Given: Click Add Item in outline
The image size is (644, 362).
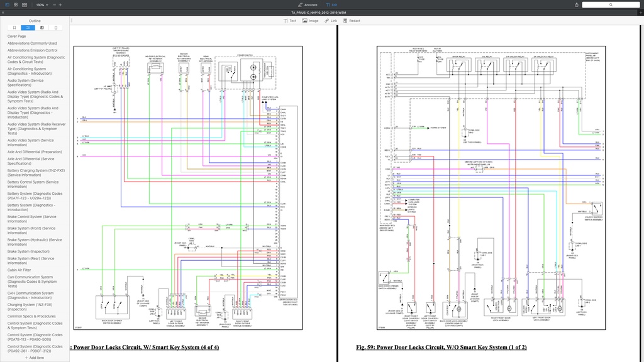Looking at the screenshot, I should point(35,358).
